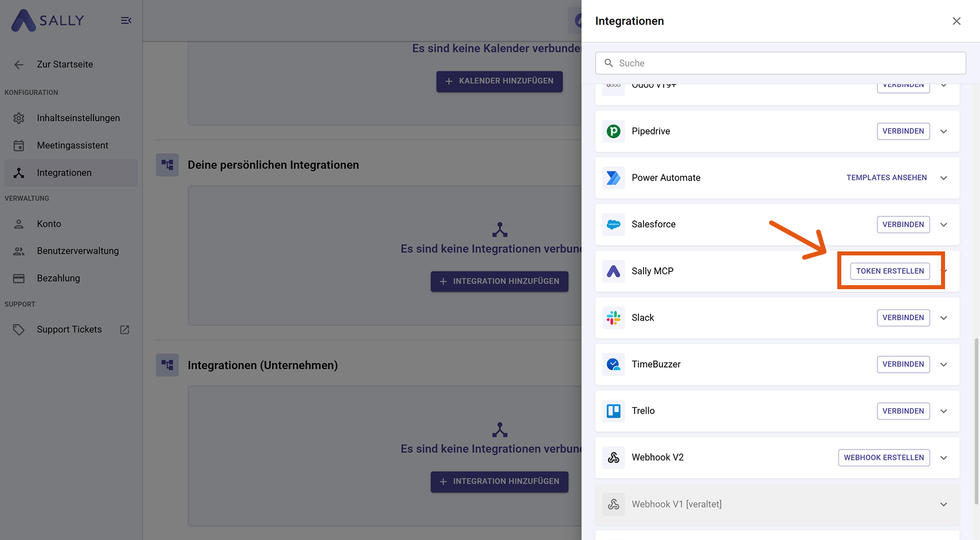Click the Suche search field

click(x=781, y=63)
